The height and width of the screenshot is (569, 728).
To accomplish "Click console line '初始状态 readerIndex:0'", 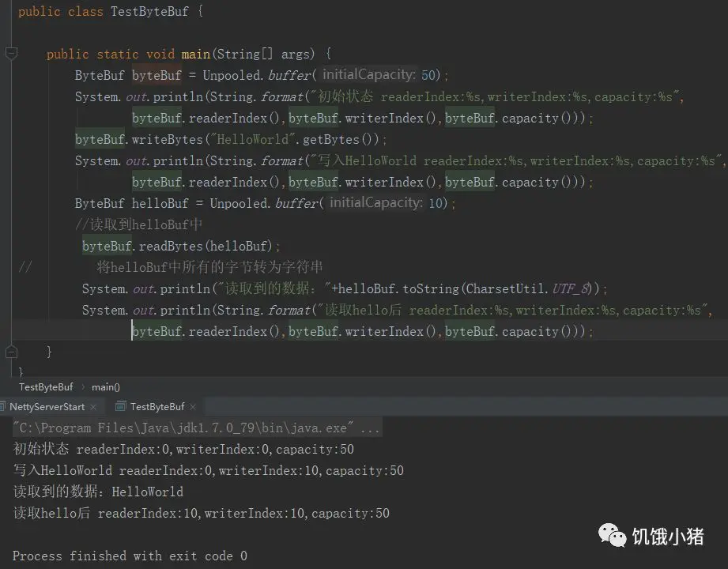I will click(183, 449).
